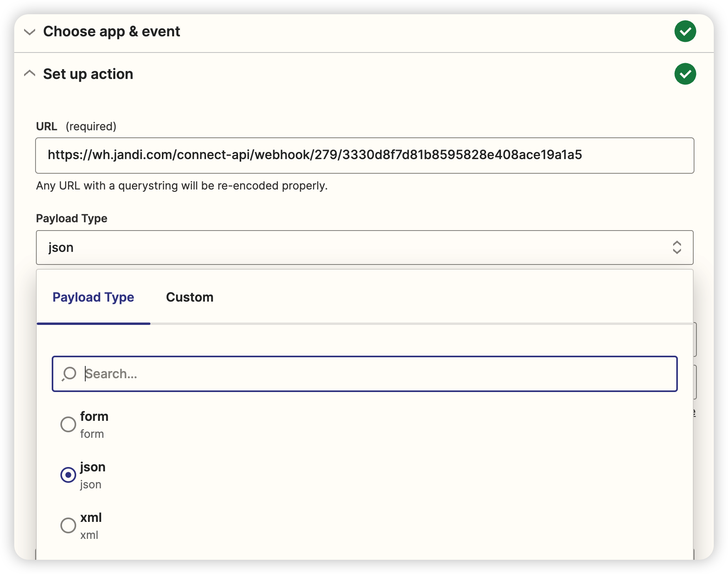Click the bold "json" option label
Screen dimensions: 728x574
coord(93,467)
